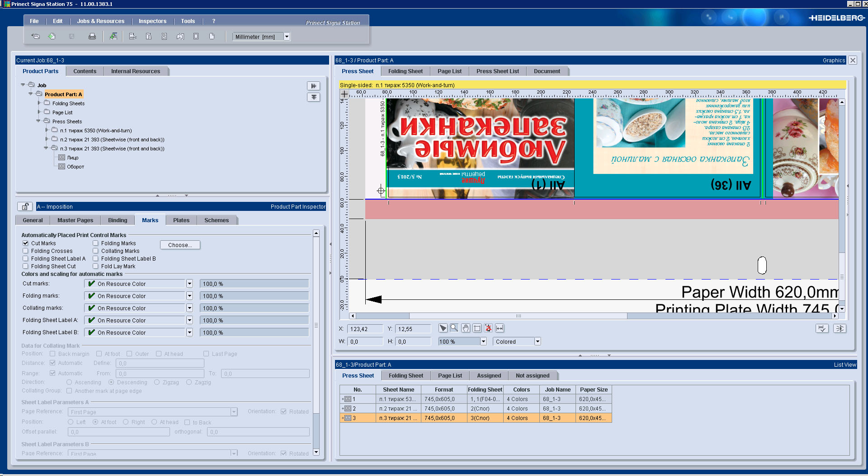The width and height of the screenshot is (868, 476).
Task: Enable the Collating Marks checkbox
Action: pos(95,251)
